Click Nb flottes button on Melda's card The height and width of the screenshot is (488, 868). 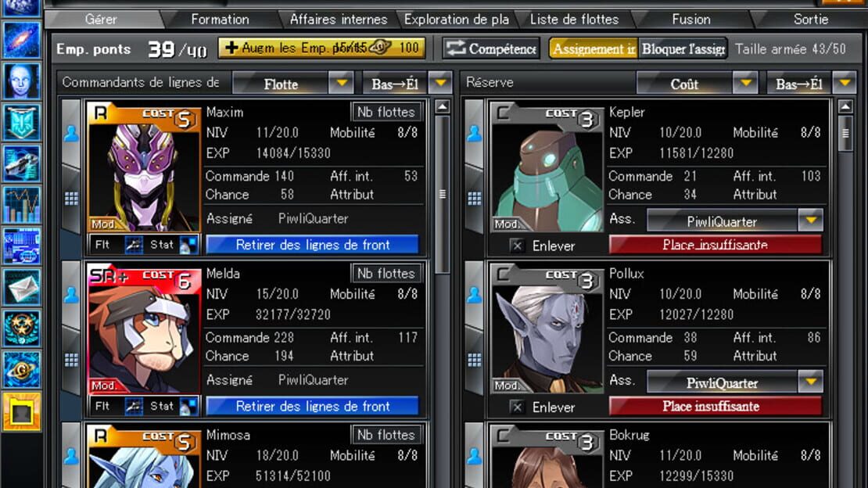(x=386, y=274)
